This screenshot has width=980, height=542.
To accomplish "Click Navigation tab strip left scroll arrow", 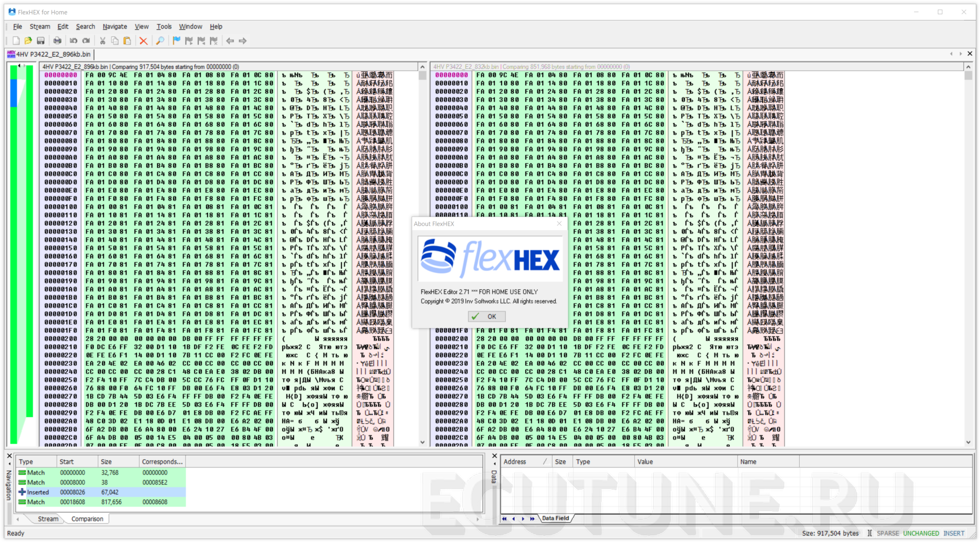I will coord(18,519).
